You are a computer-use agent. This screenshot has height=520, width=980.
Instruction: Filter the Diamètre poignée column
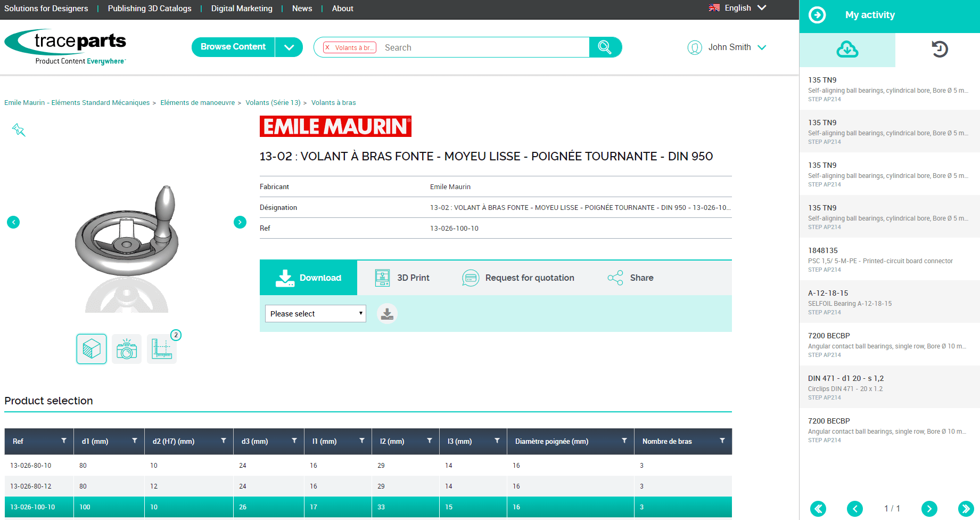(x=624, y=441)
